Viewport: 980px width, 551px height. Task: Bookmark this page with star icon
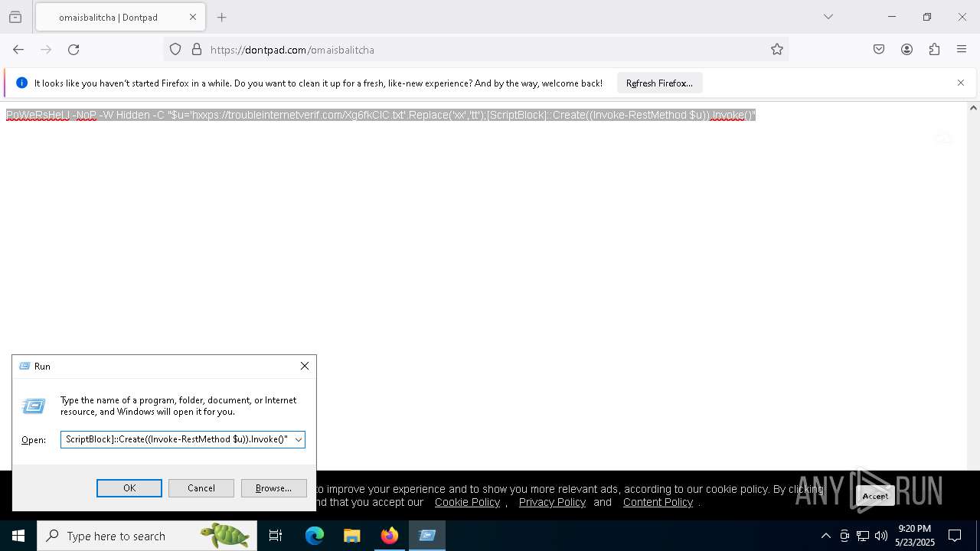tap(777, 50)
